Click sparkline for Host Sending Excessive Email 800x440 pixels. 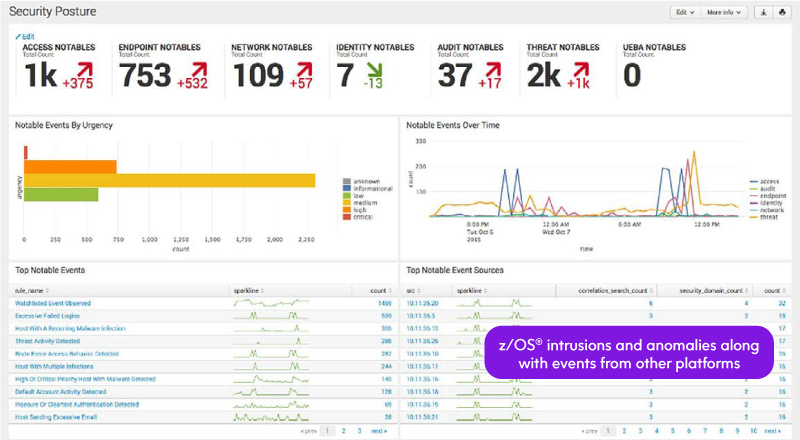point(271,417)
